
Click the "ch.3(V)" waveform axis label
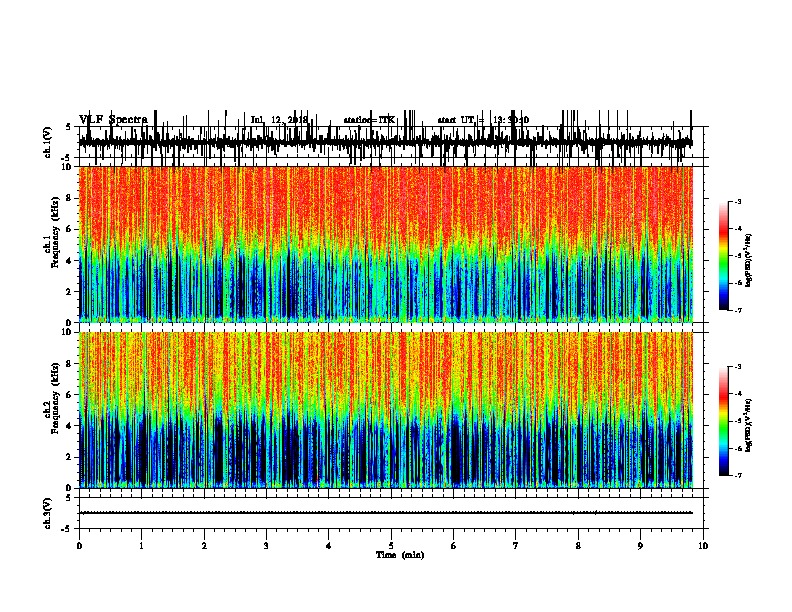47,513
